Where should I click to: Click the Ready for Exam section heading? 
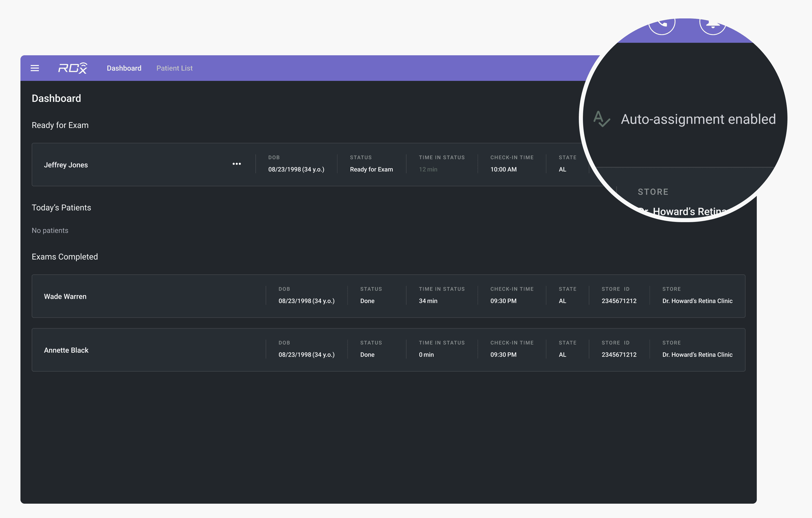[x=60, y=125]
